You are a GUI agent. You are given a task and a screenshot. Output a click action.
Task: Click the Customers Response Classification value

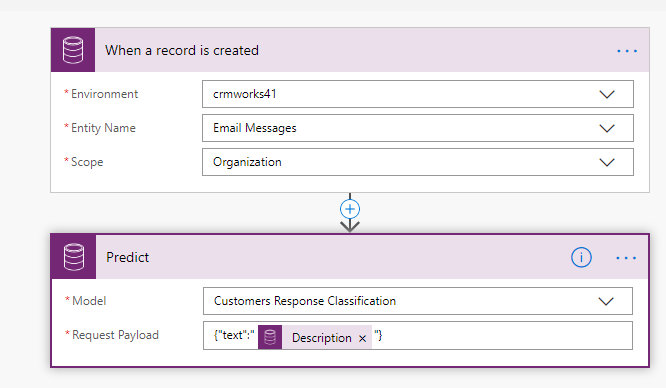pos(305,301)
